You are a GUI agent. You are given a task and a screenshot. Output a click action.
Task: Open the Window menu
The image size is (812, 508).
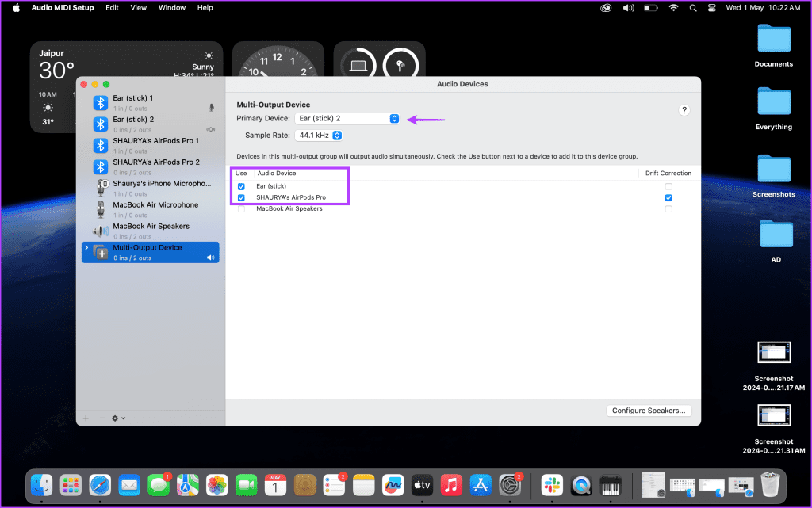point(172,8)
